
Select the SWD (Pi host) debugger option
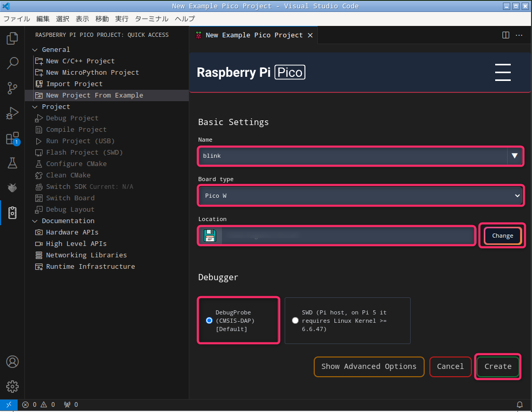296,321
